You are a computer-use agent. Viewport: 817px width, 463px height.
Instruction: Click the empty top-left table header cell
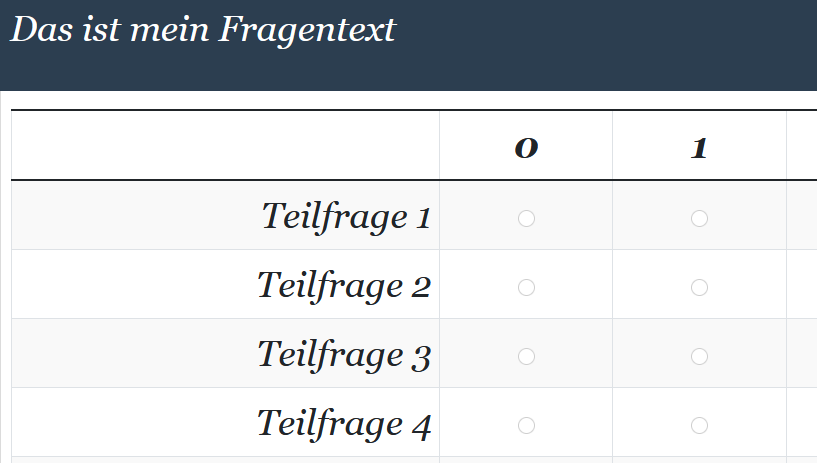tap(225, 146)
